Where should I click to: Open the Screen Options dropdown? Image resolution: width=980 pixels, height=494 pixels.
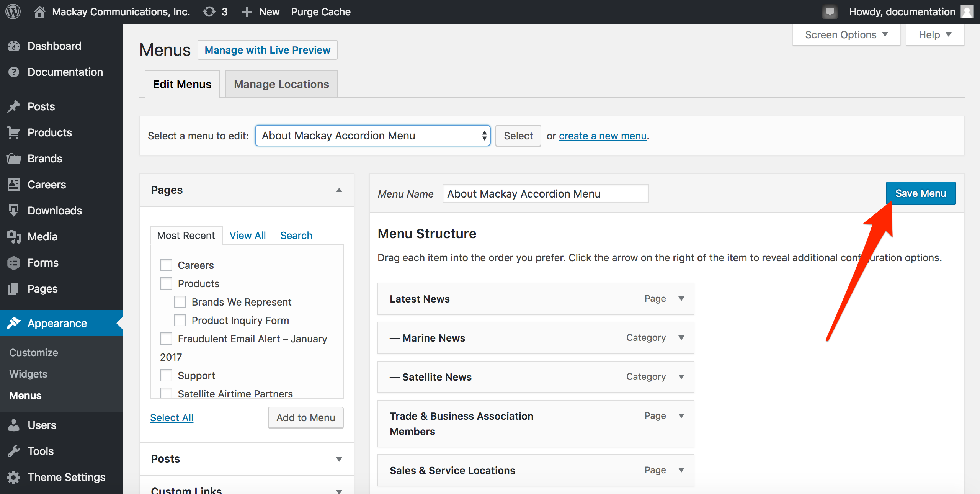[x=846, y=35]
